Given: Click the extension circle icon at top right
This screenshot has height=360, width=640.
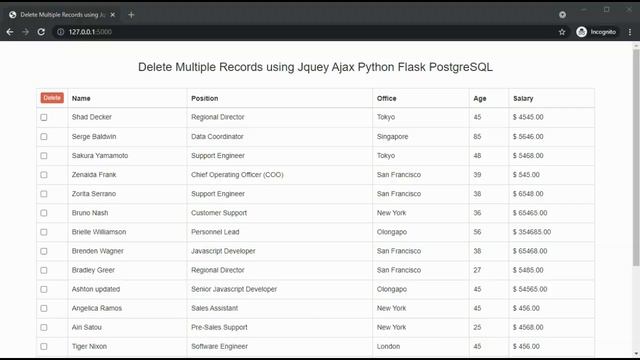Looking at the screenshot, I should [x=562, y=15].
